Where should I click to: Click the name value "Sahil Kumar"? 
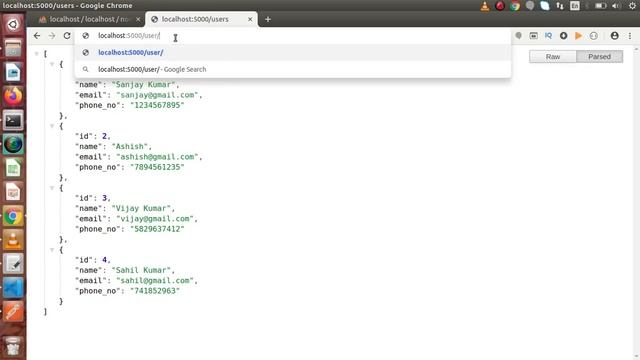coord(141,270)
